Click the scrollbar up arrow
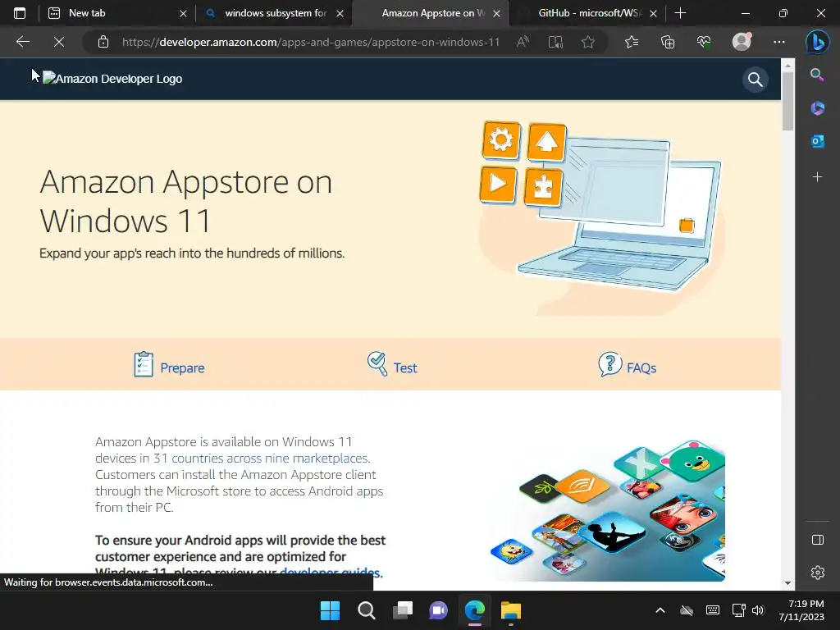Image resolution: width=840 pixels, height=630 pixels. (787, 65)
